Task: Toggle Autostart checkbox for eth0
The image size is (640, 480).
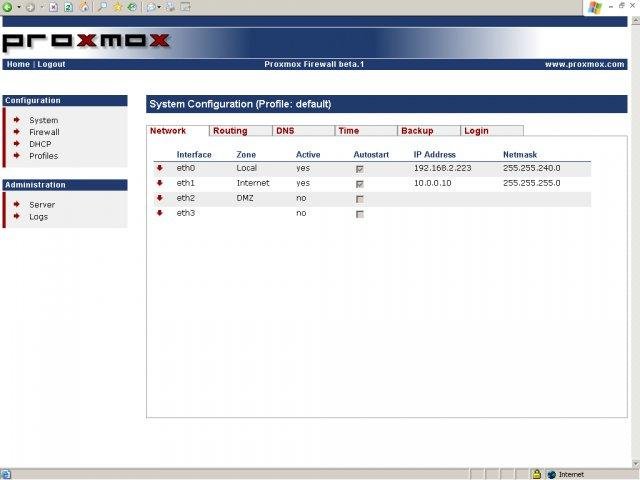Action: [x=360, y=169]
